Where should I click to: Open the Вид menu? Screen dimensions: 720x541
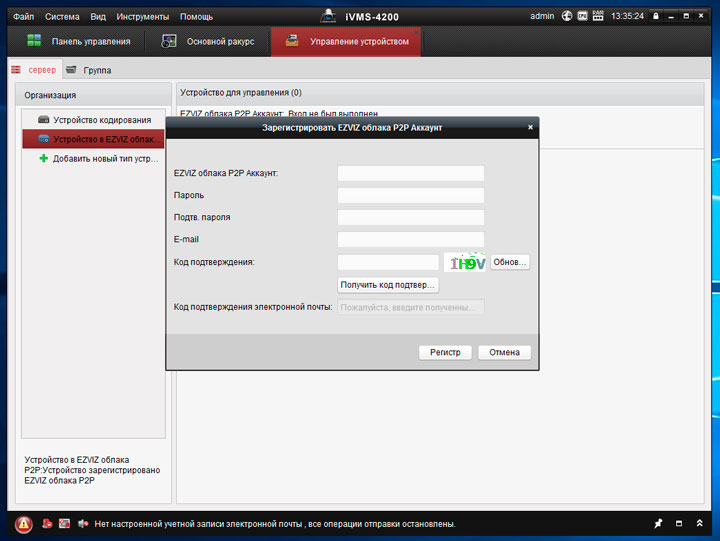pos(98,17)
